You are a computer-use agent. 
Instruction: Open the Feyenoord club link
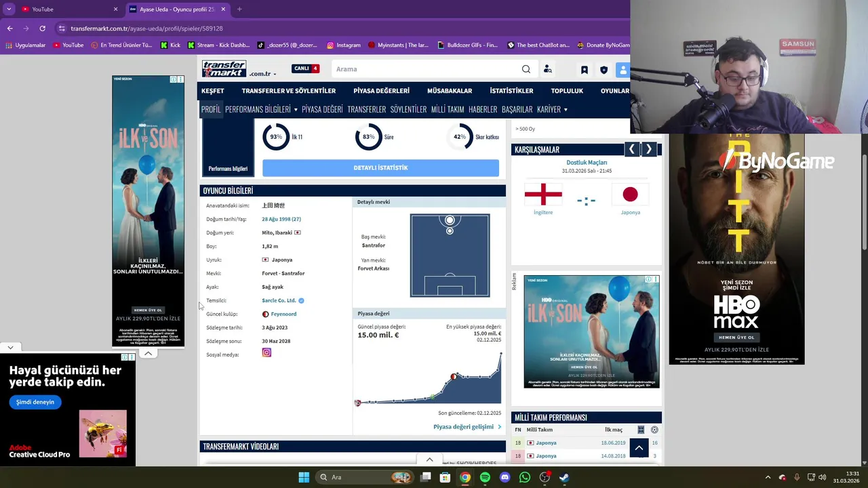283,314
